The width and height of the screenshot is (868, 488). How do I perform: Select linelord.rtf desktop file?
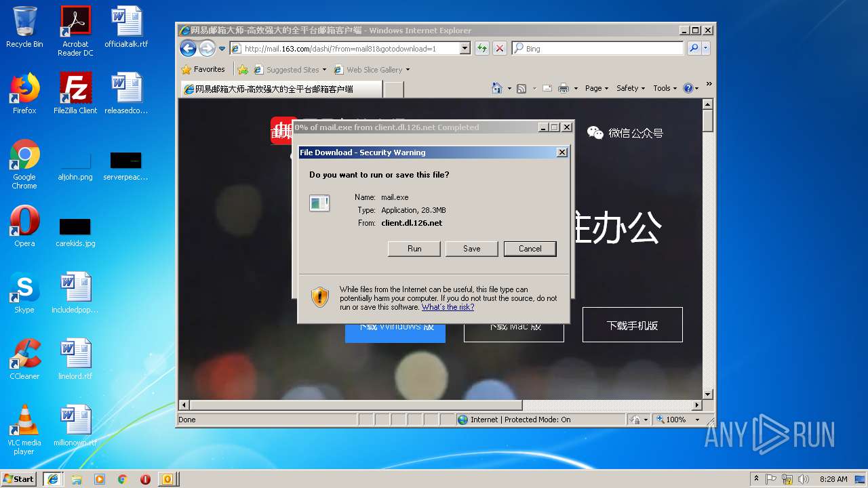pos(75,359)
